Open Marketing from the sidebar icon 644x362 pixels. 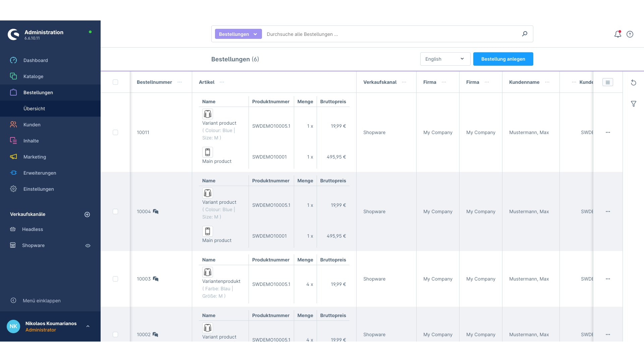13,157
